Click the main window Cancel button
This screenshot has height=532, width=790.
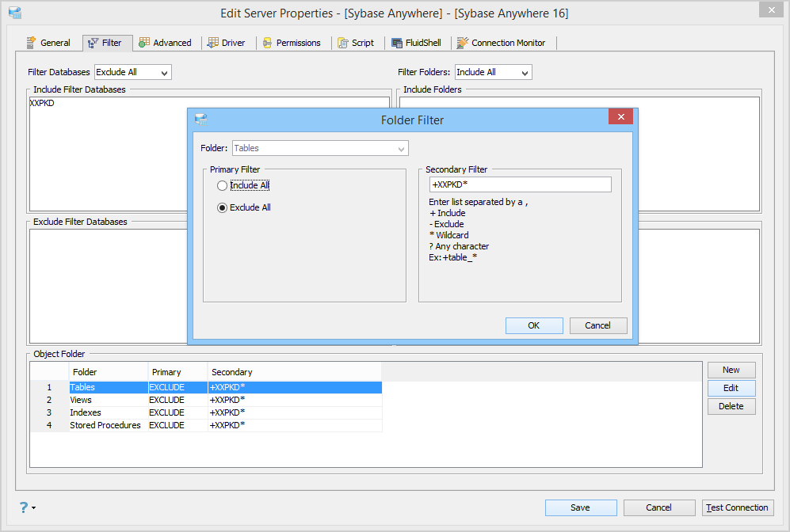pyautogui.click(x=659, y=507)
